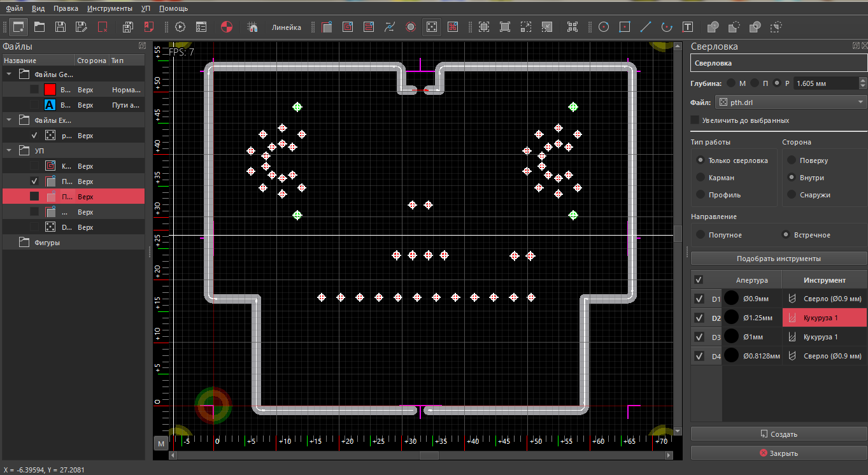Open the 'Инструменты' menu
Image resolution: width=868 pixels, height=475 pixels.
coord(110,8)
